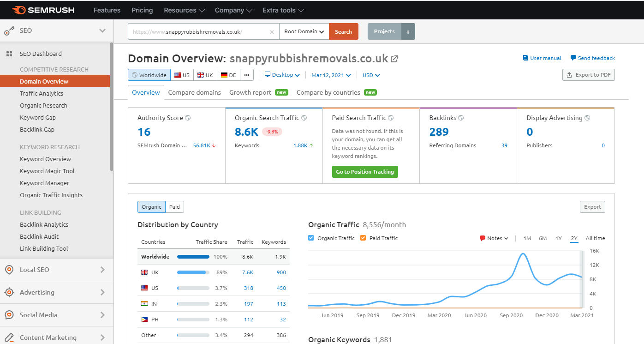
Task: Click the SEO key icon in sidebar
Action: tap(9, 31)
